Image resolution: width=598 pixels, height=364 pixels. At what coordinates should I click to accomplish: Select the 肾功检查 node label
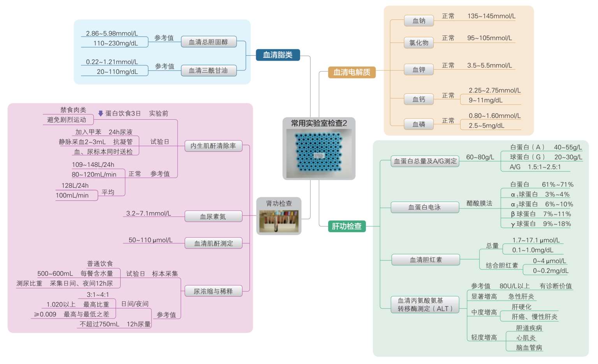pyautogui.click(x=279, y=203)
